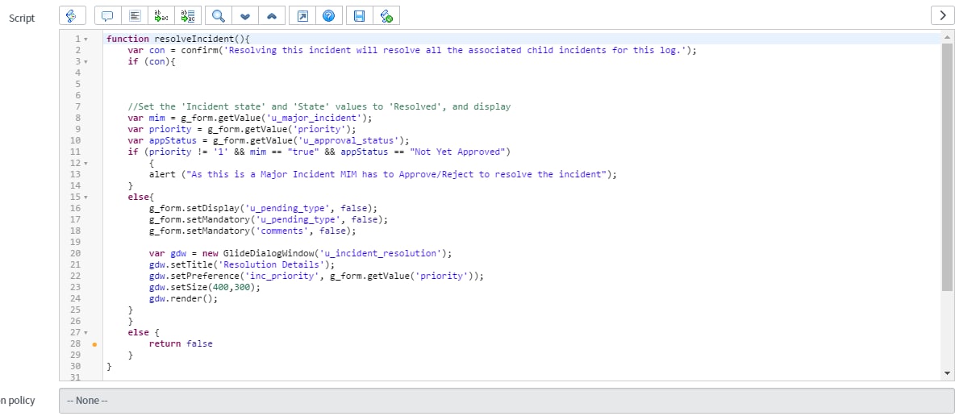Collapse fold arrow on line 27
This screenshot has width=980, height=416.
86,332
